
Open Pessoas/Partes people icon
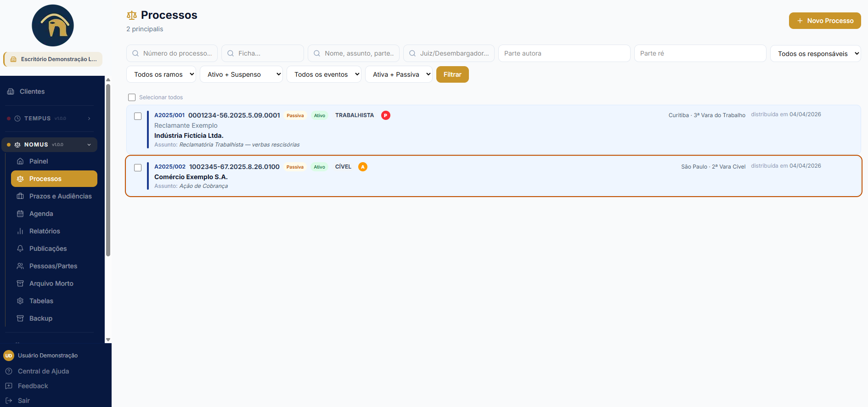20,266
